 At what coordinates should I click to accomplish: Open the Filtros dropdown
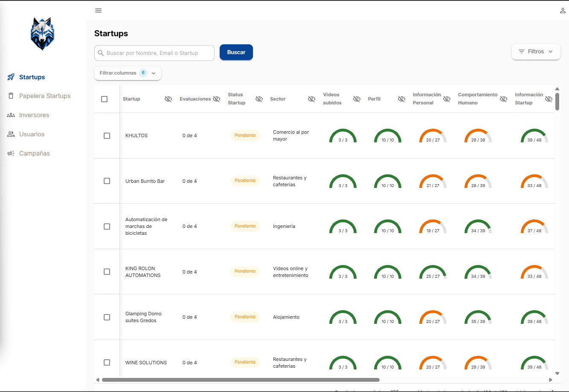tap(536, 52)
